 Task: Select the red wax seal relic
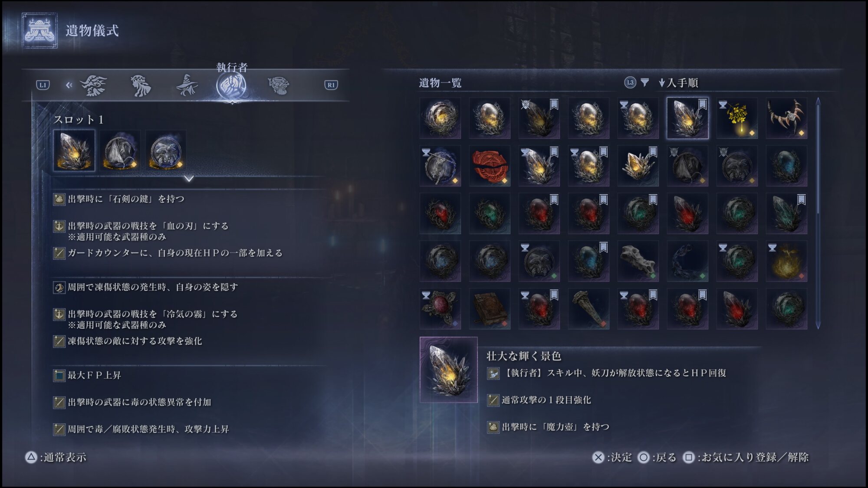(490, 166)
